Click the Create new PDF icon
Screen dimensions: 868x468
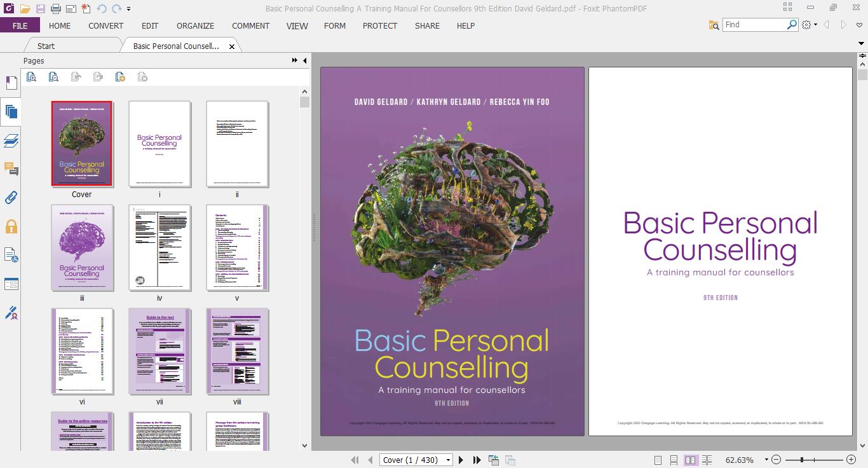(85, 9)
